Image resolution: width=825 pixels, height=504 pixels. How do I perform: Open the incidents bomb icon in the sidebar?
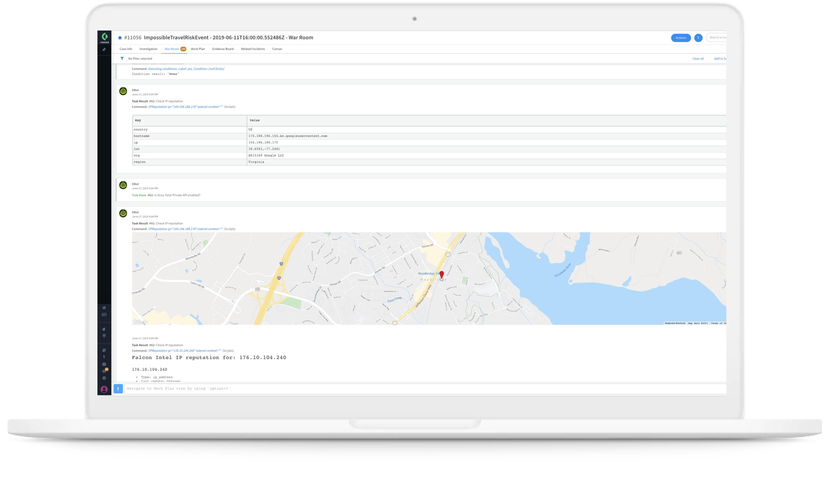[x=104, y=329]
